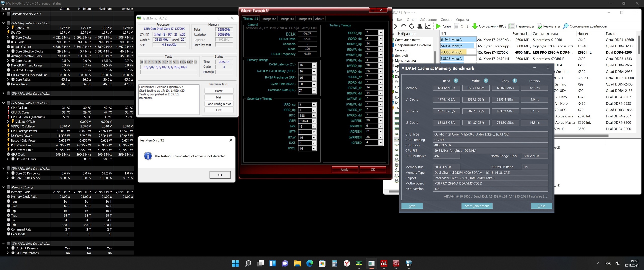Open the CAS# Latency (CL) dropdown
The width and height of the screenshot is (644, 270).
click(x=314, y=65)
